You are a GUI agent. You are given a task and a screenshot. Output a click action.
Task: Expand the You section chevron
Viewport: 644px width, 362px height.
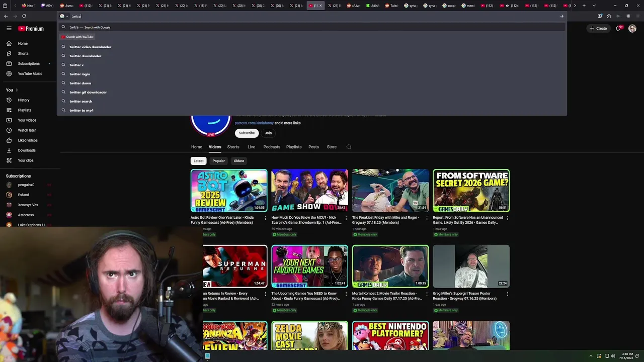[17, 90]
